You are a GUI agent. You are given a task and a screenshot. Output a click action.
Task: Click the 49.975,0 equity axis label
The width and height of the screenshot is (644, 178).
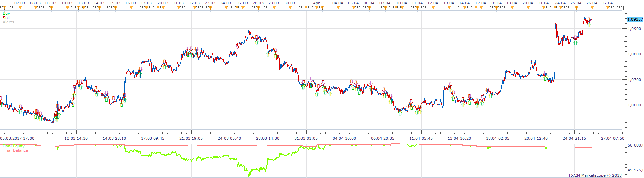point(635,170)
